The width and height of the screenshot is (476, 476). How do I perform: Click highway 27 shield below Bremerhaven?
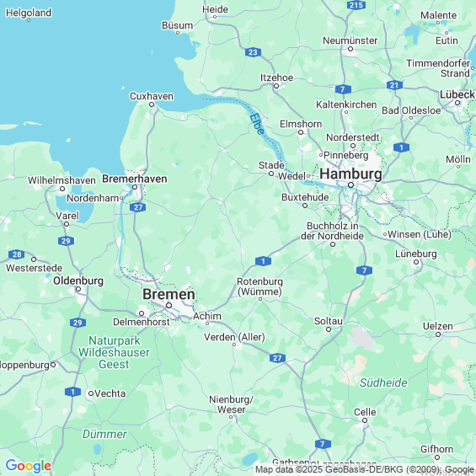click(138, 207)
